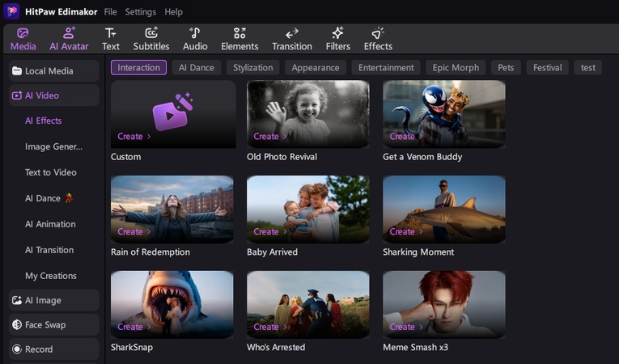Expand the Local Media sidebar section
This screenshot has height=364, width=619.
point(53,71)
